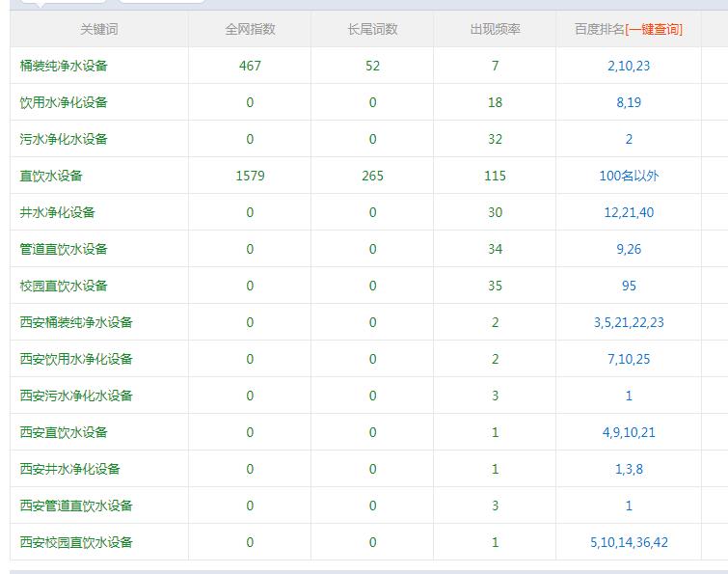Select the 西安校园直饮水设备 keyword
This screenshot has height=574, width=728.
pyautogui.click(x=76, y=542)
